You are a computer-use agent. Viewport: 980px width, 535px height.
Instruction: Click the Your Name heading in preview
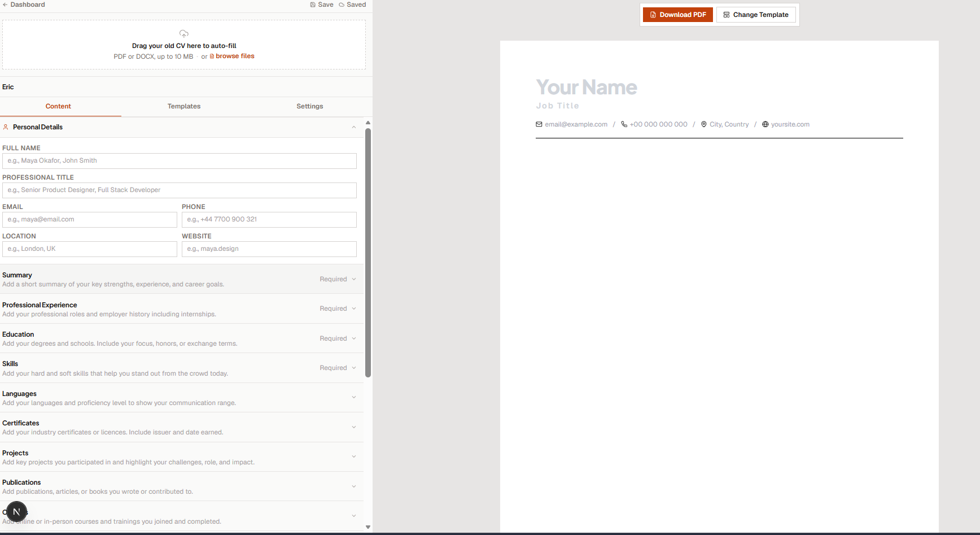[587, 88]
